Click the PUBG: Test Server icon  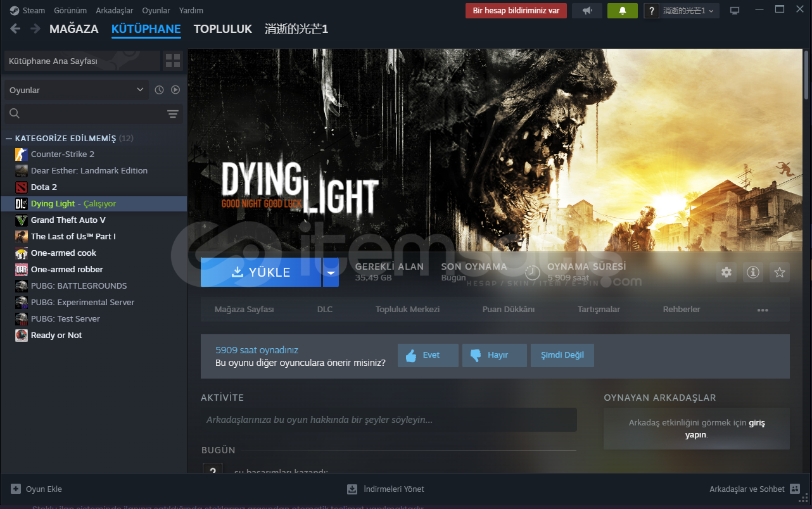(22, 319)
